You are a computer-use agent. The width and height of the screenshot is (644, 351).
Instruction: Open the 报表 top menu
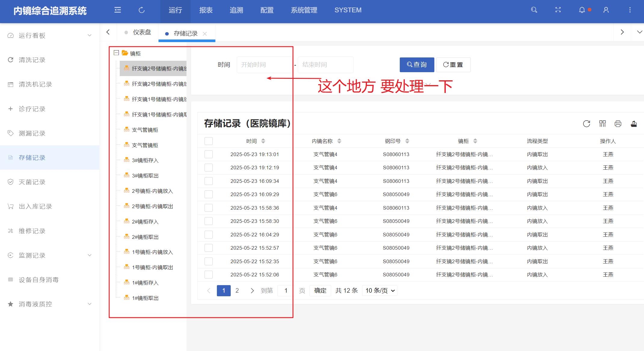tap(206, 10)
